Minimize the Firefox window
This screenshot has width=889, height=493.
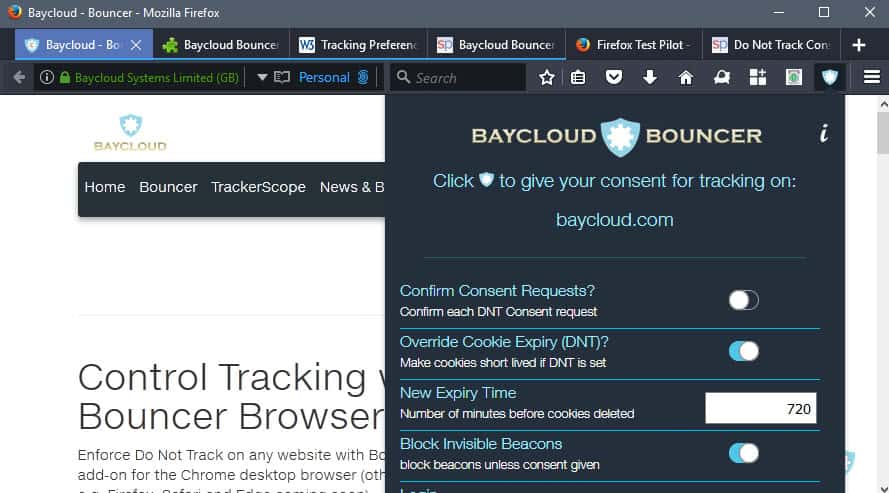pyautogui.click(x=779, y=12)
